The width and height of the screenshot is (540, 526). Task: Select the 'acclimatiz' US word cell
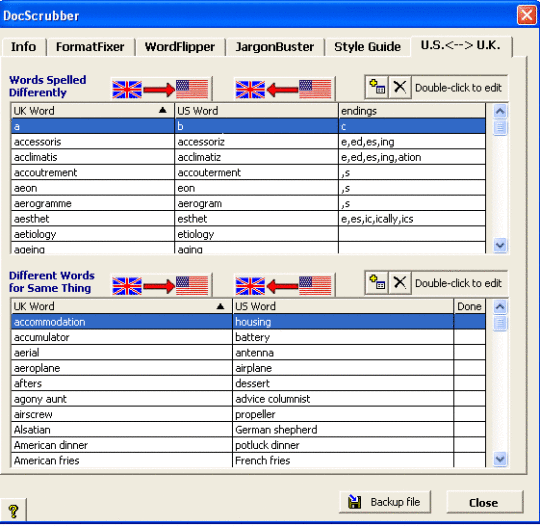tap(256, 157)
